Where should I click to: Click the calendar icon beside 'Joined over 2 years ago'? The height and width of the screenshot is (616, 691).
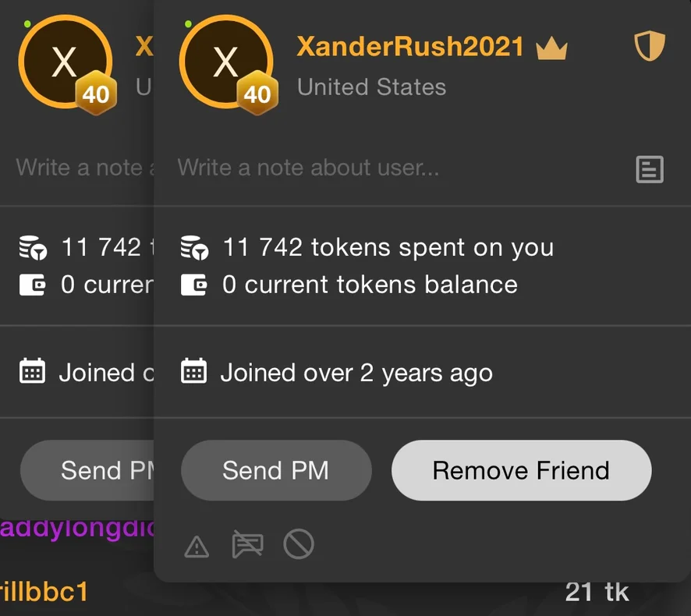click(193, 371)
